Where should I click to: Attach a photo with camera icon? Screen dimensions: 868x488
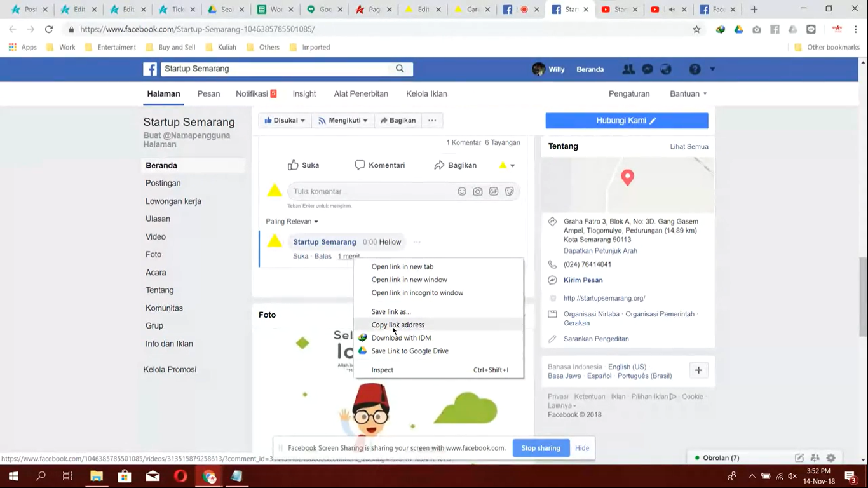[x=478, y=191]
